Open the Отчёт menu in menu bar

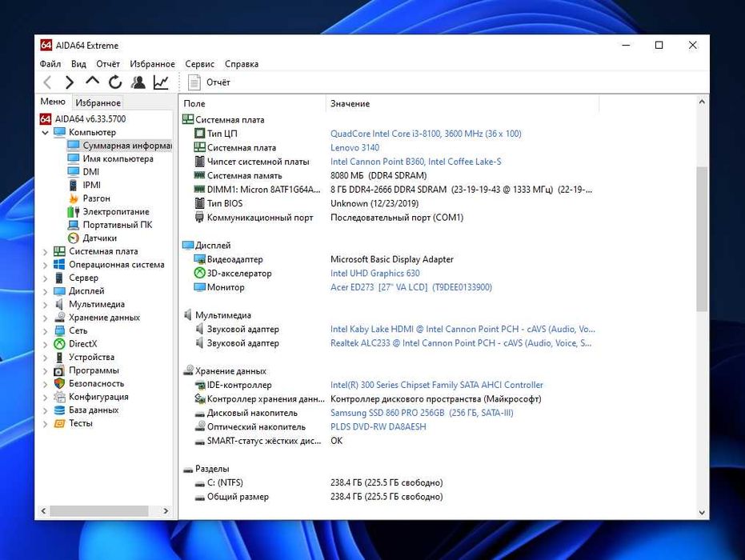[108, 64]
